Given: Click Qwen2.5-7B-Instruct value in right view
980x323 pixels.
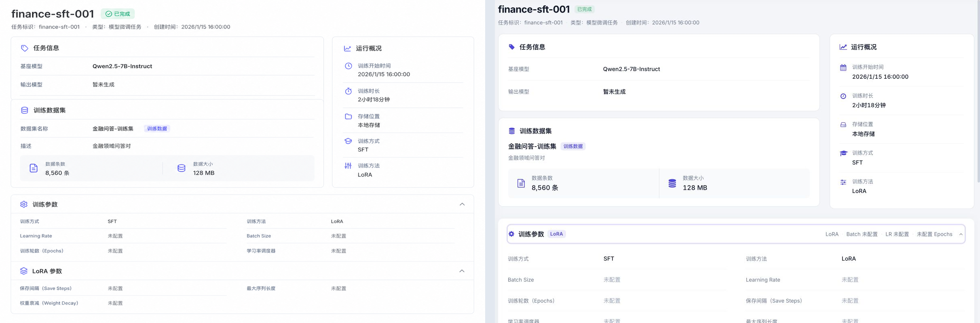Looking at the screenshot, I should pyautogui.click(x=631, y=69).
